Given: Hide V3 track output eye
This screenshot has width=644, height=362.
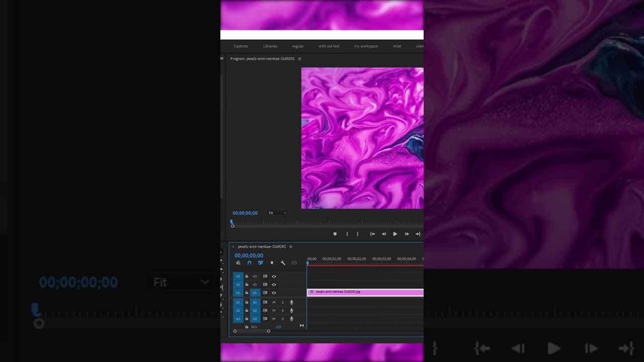Looking at the screenshot, I should (x=274, y=277).
